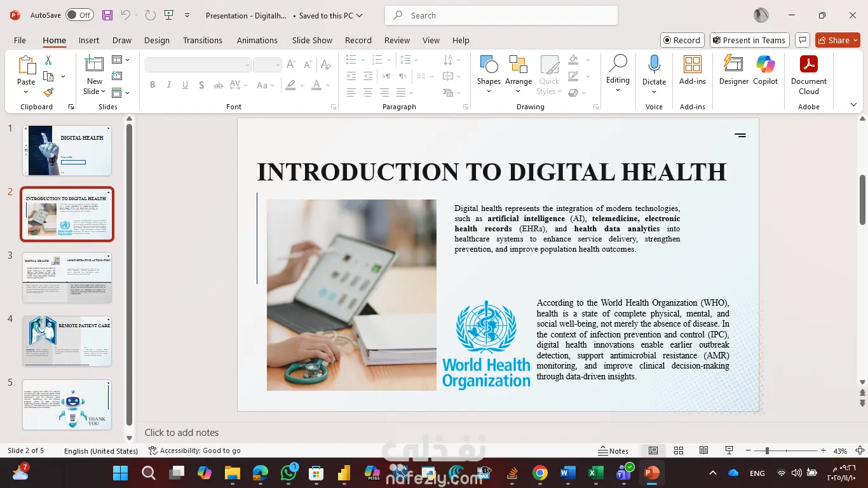Click the Record button at top right
This screenshot has height=488, width=868.
coord(681,40)
